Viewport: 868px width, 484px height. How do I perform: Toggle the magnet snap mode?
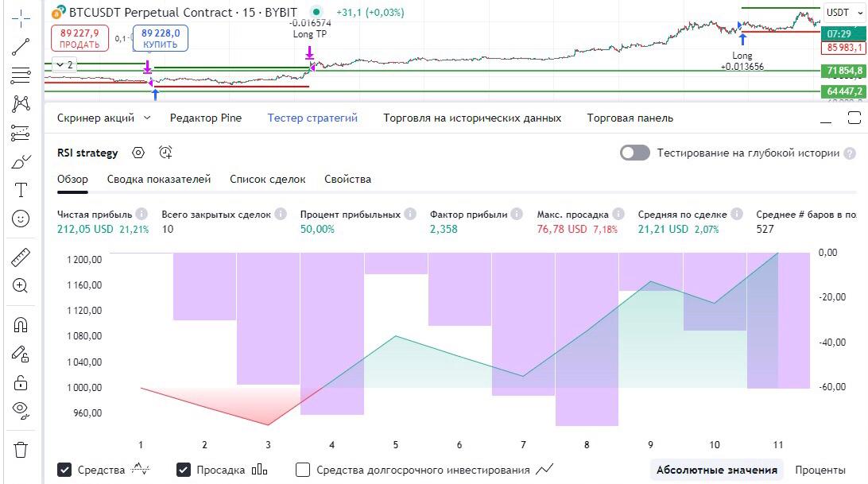[21, 325]
